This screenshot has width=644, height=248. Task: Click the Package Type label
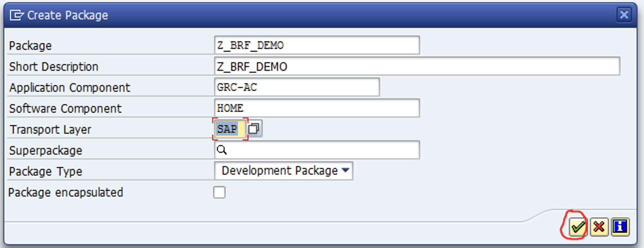tap(46, 171)
